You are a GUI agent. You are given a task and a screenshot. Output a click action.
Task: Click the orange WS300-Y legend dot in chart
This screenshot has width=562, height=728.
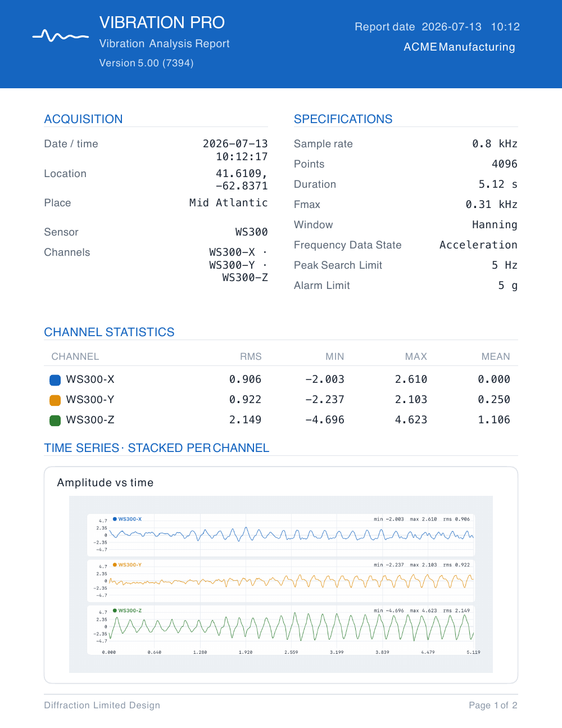115,564
